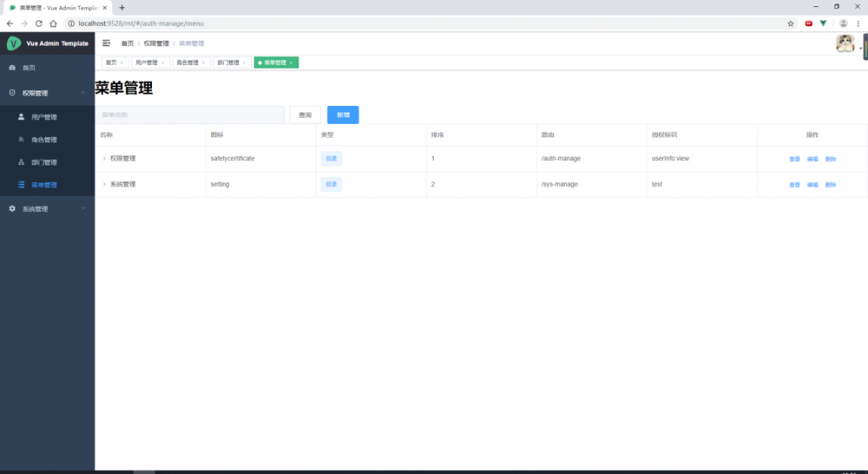
Task: Open the Chrome profile icon
Action: click(843, 23)
